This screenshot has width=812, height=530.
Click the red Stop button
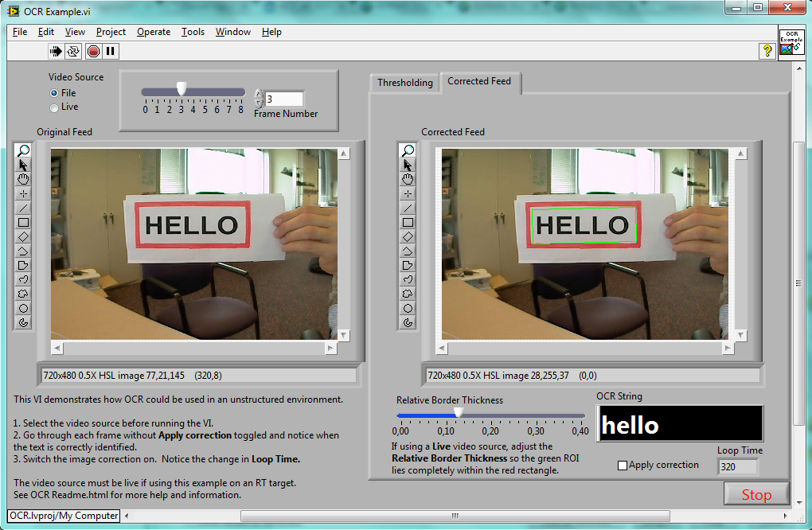tap(756, 494)
